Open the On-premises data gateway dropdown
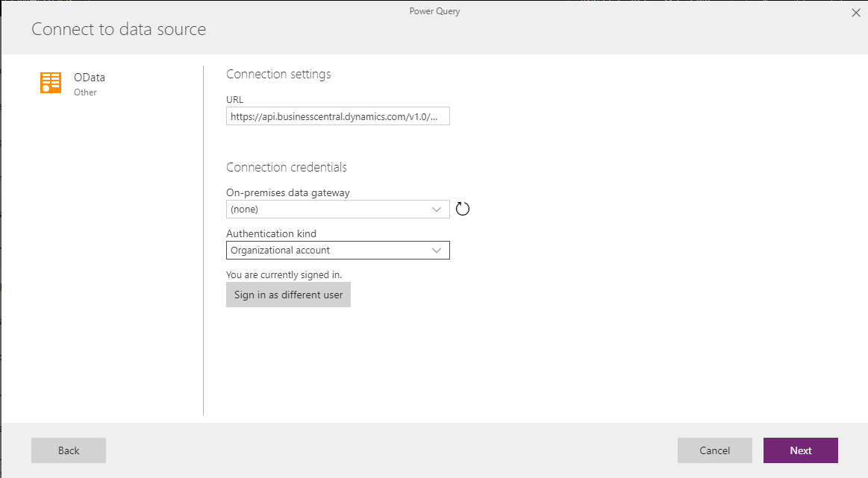Viewport: 868px width, 478px height. click(337, 209)
